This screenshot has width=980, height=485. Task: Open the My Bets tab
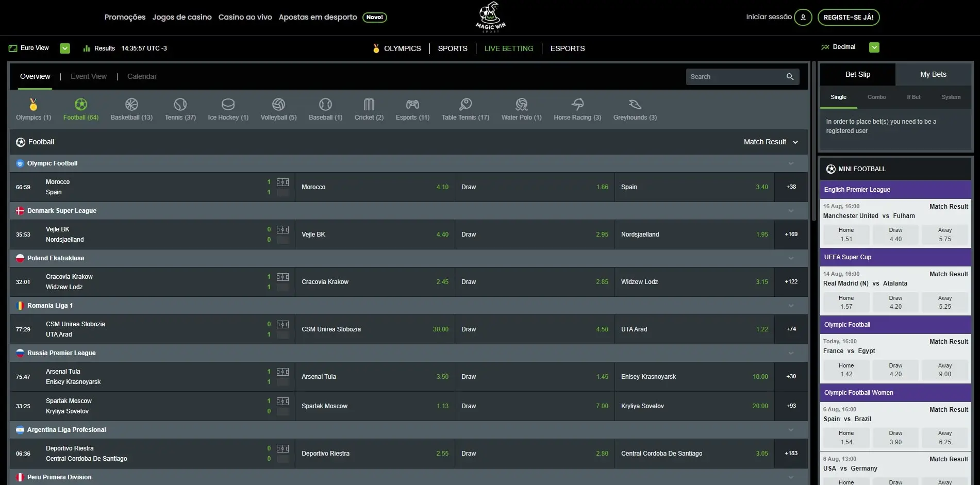pos(932,74)
